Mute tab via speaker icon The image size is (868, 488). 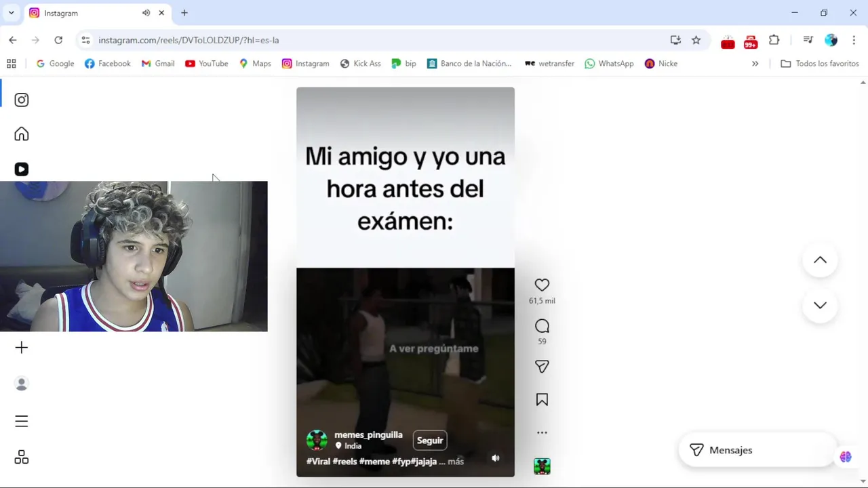click(146, 13)
